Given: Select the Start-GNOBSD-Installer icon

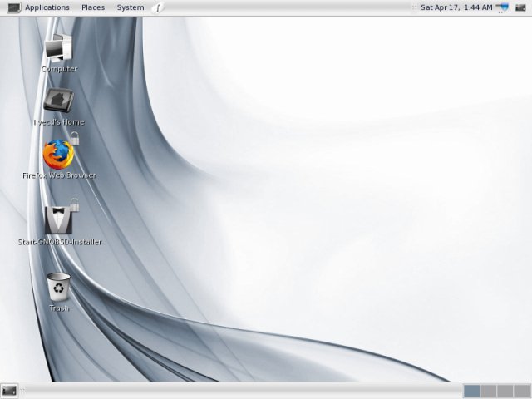Looking at the screenshot, I should pyautogui.click(x=58, y=219).
